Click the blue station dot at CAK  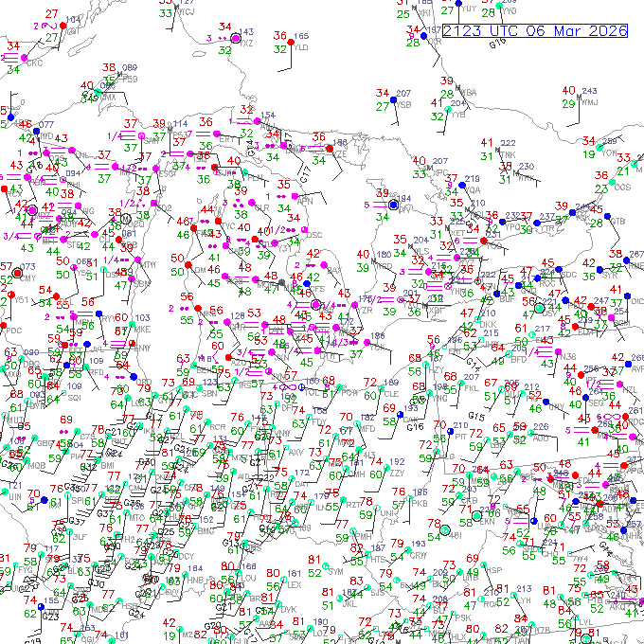(x=398, y=415)
